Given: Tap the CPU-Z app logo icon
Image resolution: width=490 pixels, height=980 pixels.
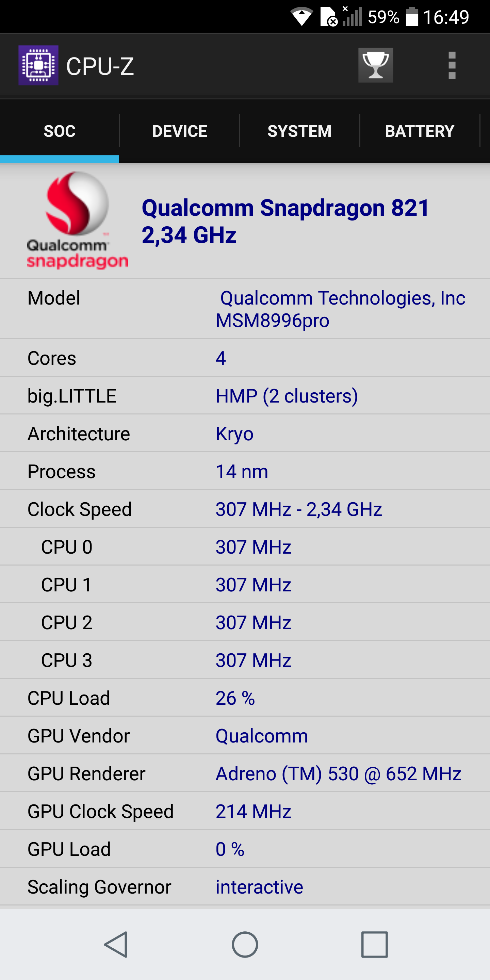Looking at the screenshot, I should tap(38, 65).
